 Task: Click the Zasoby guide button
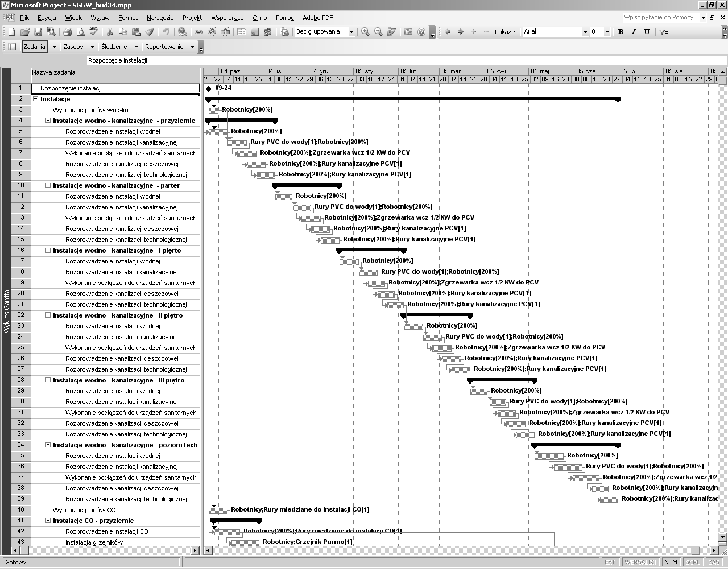73,47
